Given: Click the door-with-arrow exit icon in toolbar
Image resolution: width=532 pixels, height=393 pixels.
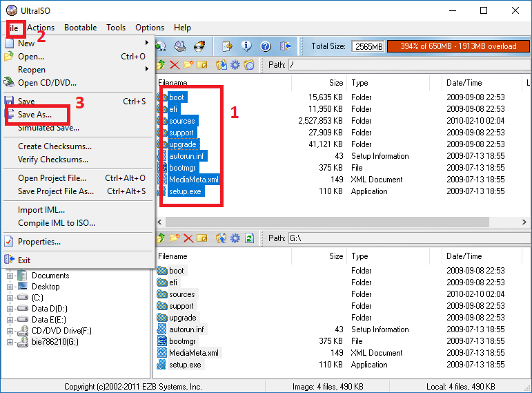Looking at the screenshot, I should (286, 46).
